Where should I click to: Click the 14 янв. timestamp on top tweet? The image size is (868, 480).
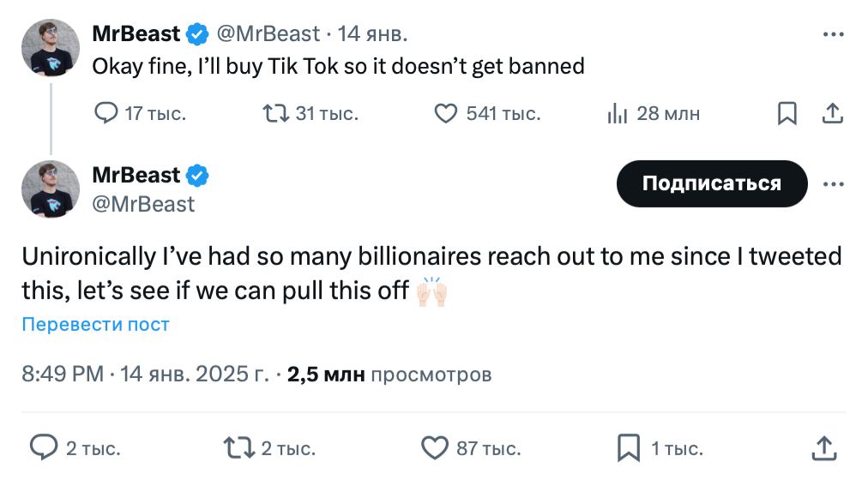[372, 34]
